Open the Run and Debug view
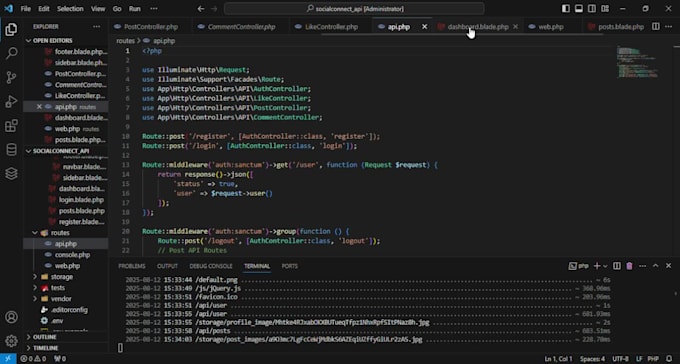This screenshot has height=364, width=680. pos(11,102)
